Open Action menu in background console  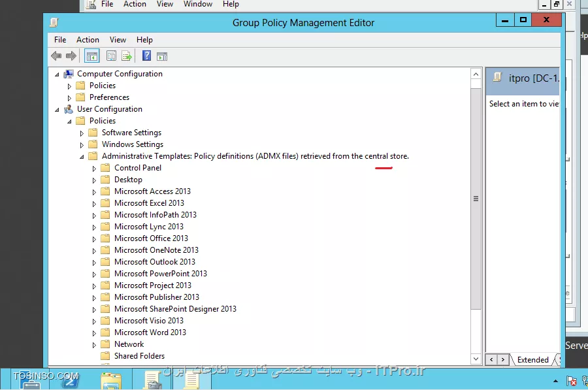tap(135, 4)
